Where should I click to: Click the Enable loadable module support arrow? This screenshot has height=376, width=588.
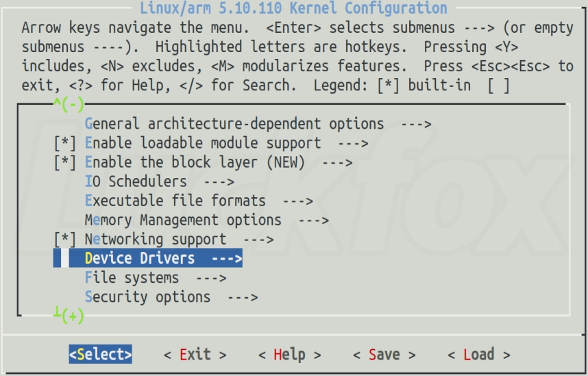coord(353,143)
